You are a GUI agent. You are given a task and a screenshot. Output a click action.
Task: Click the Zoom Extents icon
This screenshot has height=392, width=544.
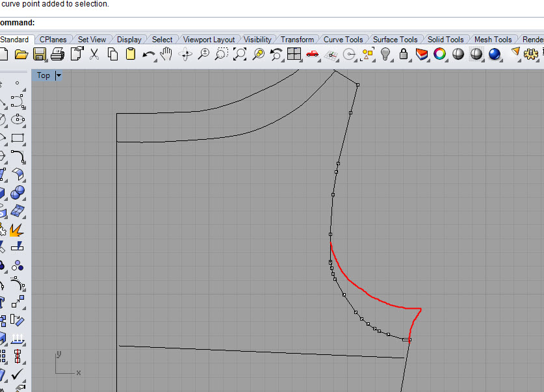(x=240, y=55)
